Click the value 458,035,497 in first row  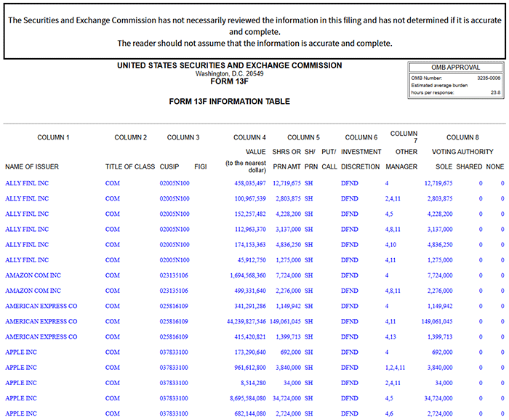point(245,183)
